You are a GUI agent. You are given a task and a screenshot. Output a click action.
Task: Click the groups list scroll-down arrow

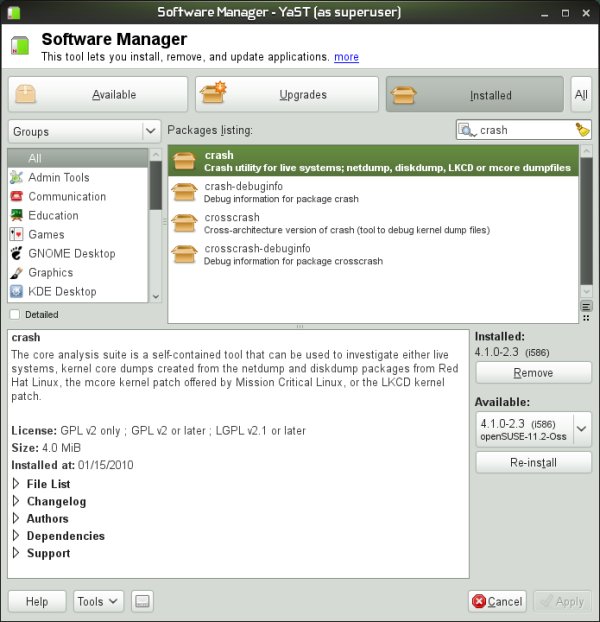click(x=155, y=296)
